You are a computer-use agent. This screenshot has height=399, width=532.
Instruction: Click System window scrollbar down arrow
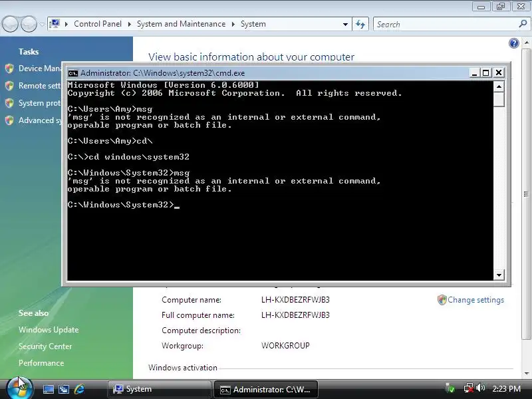pos(527,374)
